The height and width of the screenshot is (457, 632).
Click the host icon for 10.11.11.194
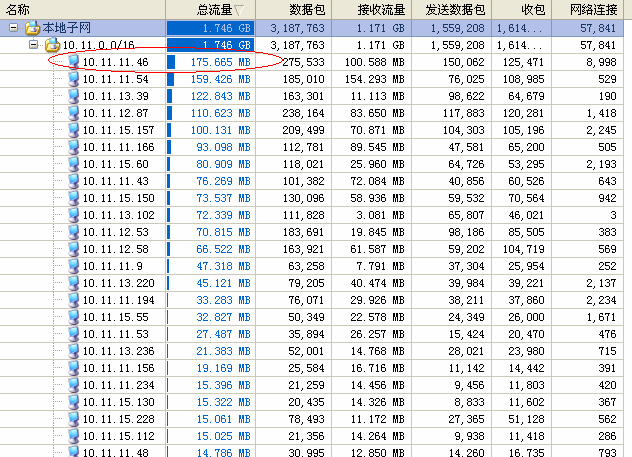point(73,300)
